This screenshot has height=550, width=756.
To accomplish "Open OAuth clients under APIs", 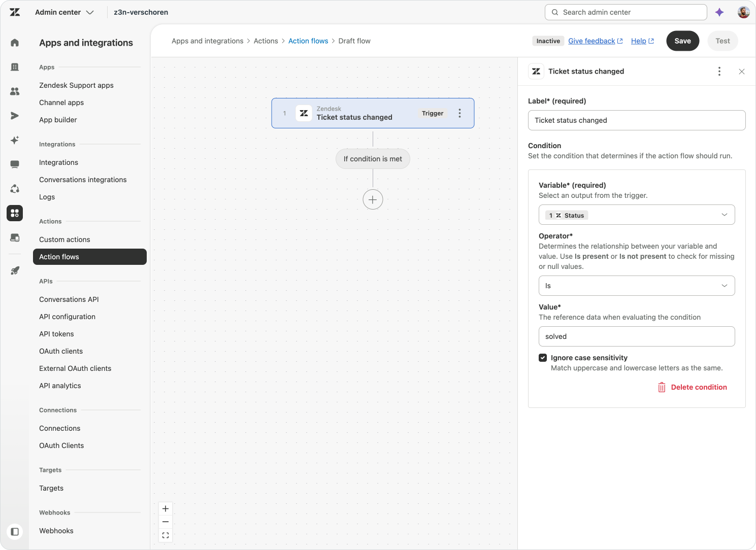I will 61,351.
